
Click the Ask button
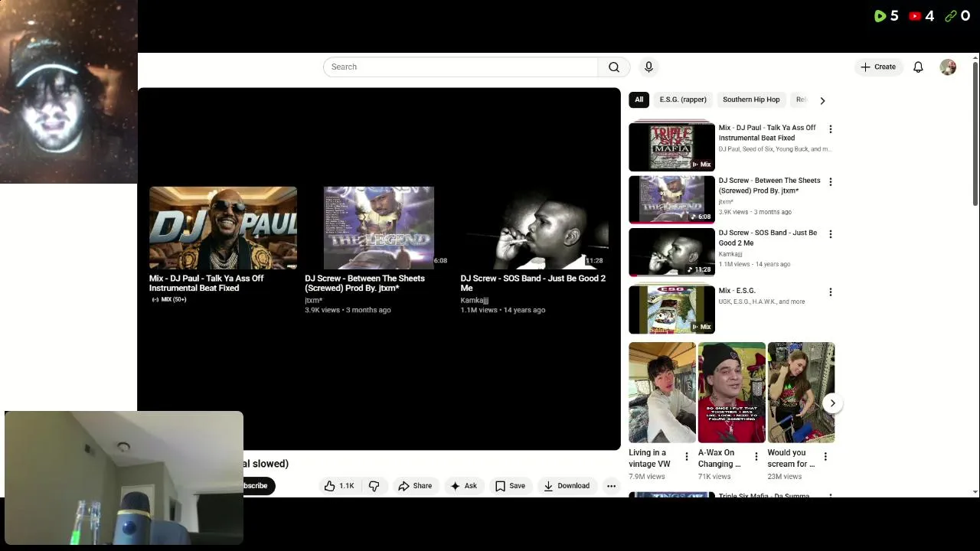(464, 486)
